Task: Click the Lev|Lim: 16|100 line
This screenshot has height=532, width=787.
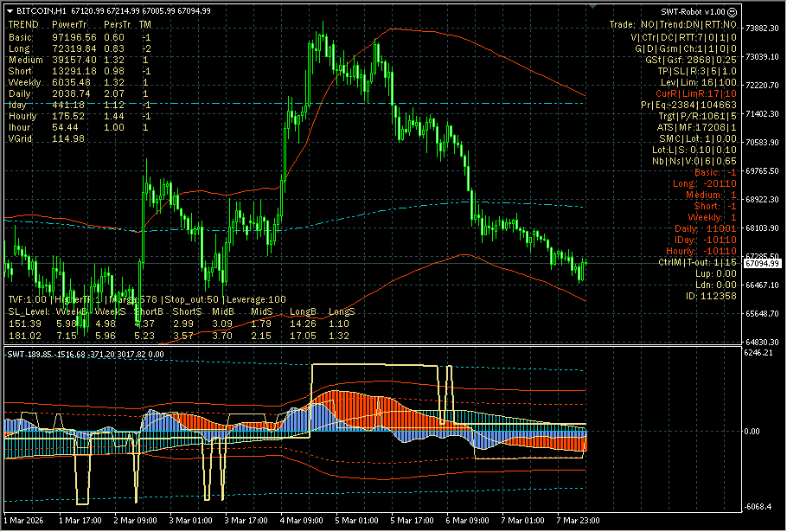Action: click(x=699, y=83)
